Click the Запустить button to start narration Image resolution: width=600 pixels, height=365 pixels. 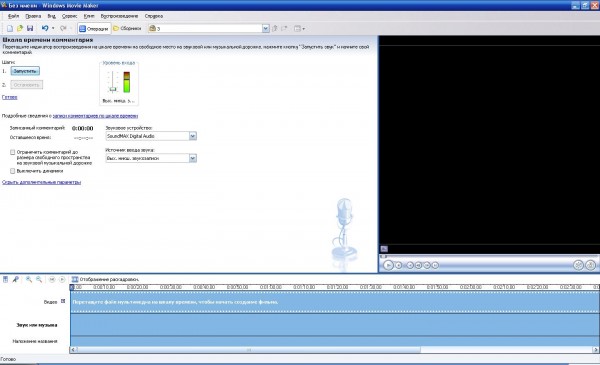25,71
